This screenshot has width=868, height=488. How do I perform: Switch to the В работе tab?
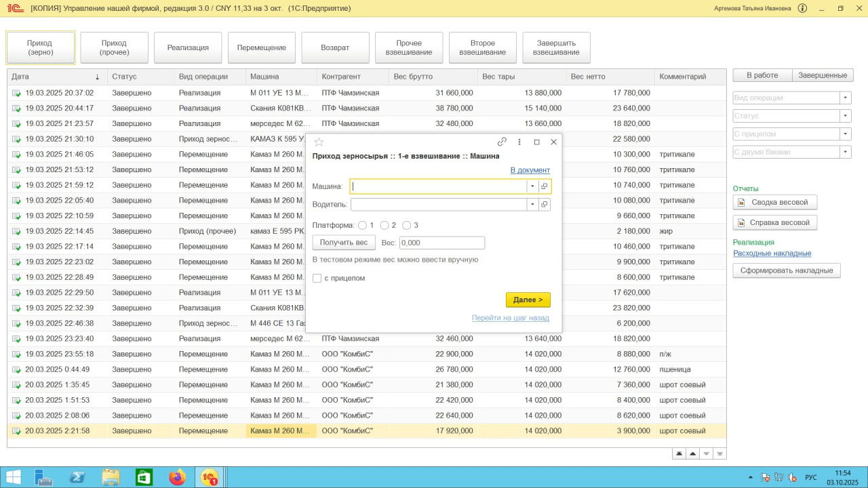pyautogui.click(x=762, y=75)
